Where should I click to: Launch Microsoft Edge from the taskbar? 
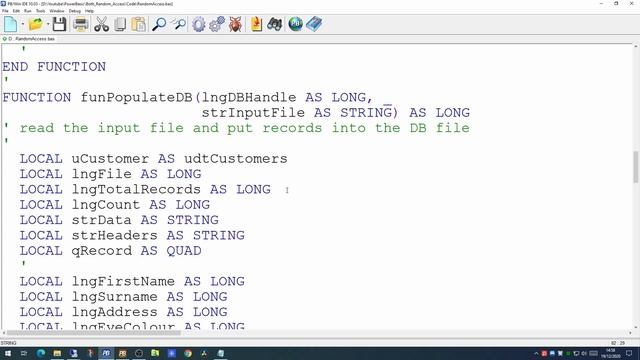[41, 353]
